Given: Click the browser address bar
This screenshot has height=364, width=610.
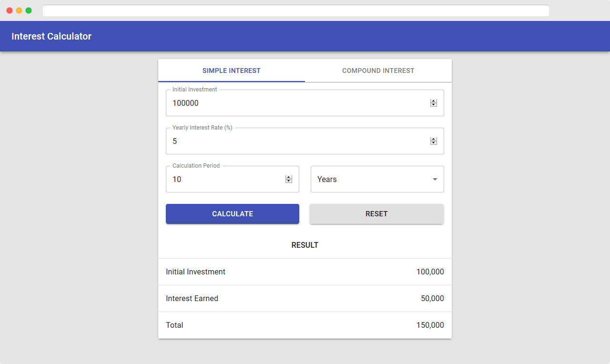Looking at the screenshot, I should pyautogui.click(x=296, y=10).
